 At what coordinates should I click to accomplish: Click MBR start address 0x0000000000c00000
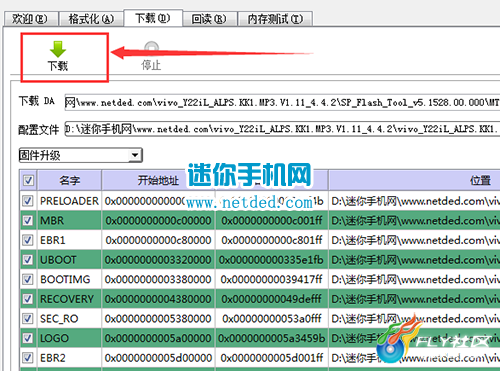[x=158, y=220]
